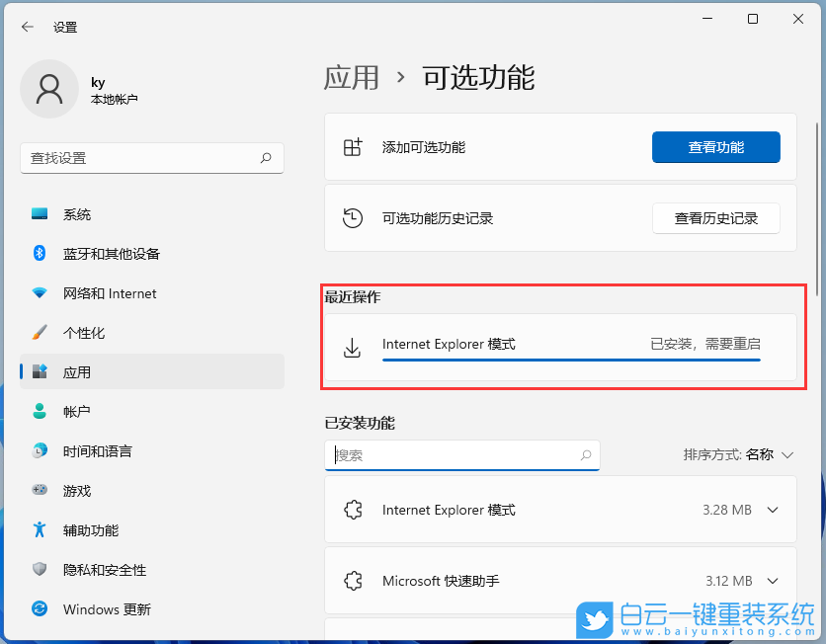Click the download icon beside Internet Explorer 模式

click(x=352, y=348)
